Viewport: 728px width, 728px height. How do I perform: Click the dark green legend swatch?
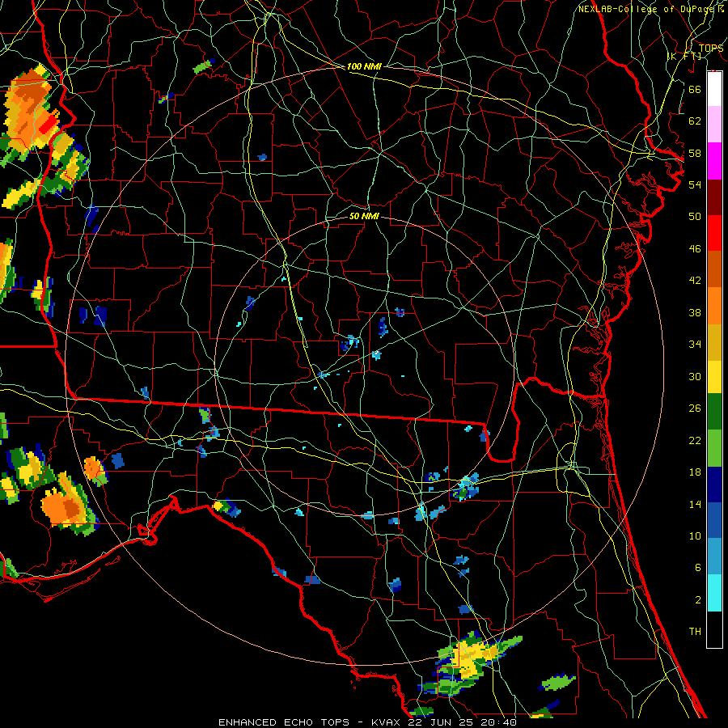pyautogui.click(x=714, y=412)
